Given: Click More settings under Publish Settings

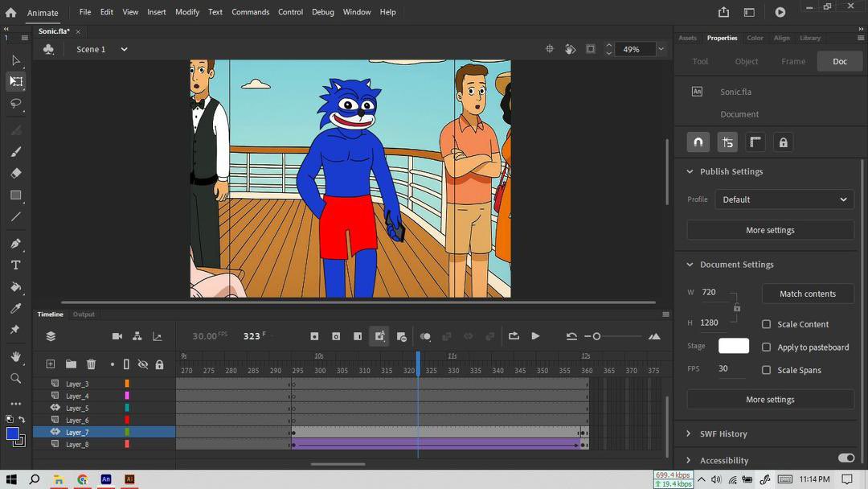Looking at the screenshot, I should coord(770,230).
